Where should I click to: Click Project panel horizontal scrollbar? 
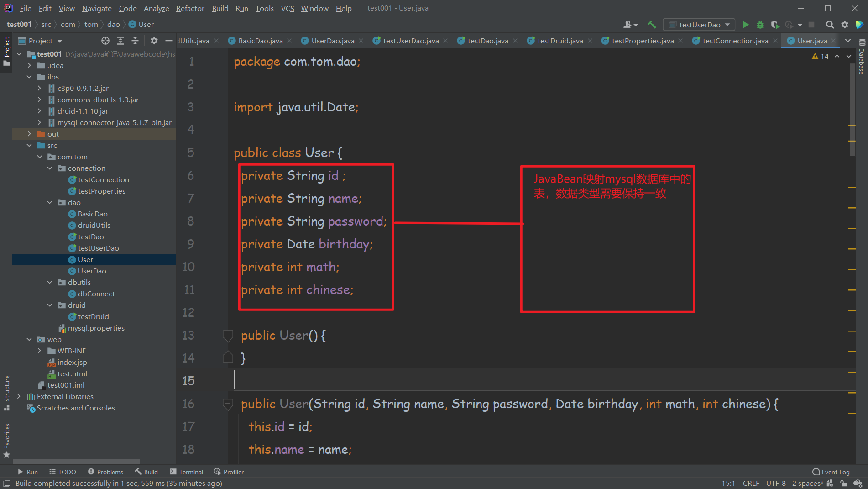pos(76,462)
